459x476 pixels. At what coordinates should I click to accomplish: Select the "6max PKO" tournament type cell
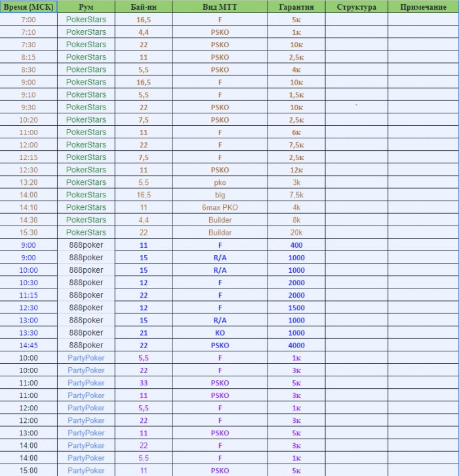(220, 207)
